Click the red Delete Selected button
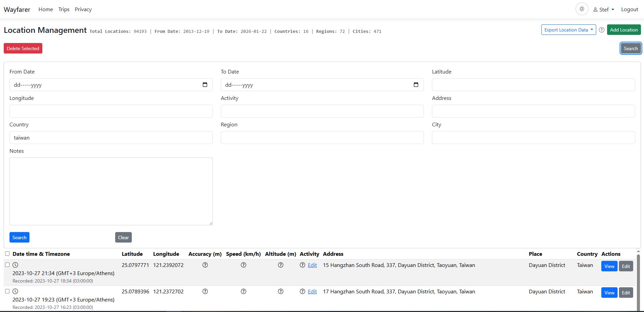The height and width of the screenshot is (312, 644). [23, 48]
